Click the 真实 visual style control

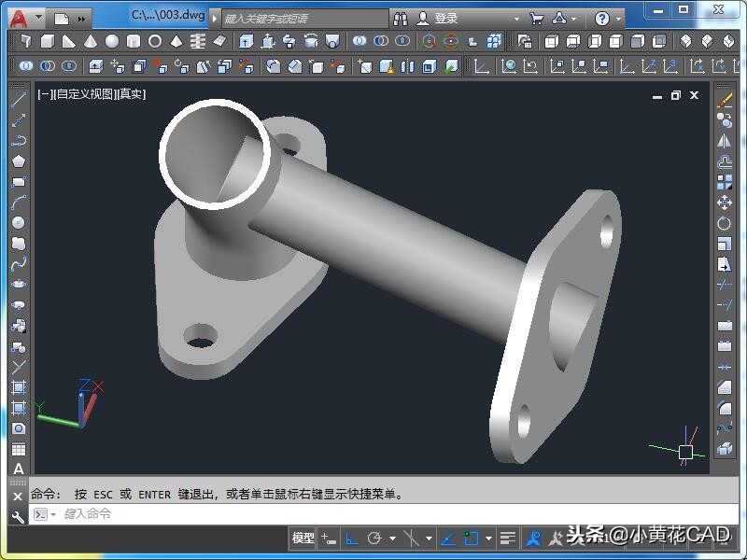130,94
